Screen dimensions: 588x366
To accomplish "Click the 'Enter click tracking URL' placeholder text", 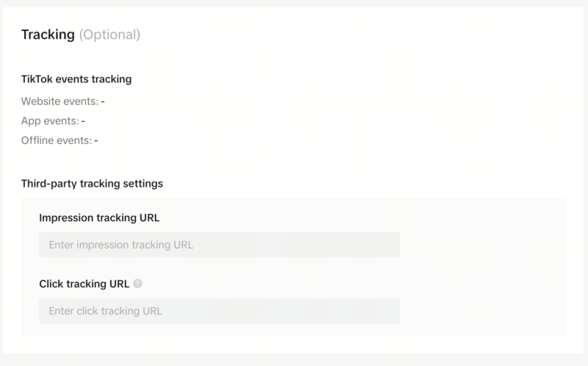I will (x=106, y=311).
